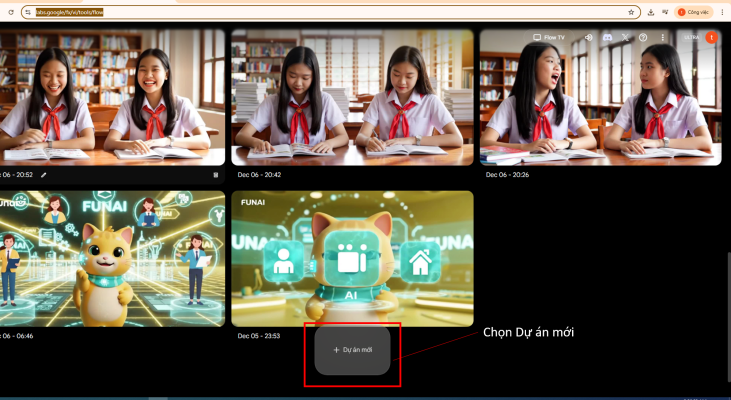The height and width of the screenshot is (400, 731).
Task: Bookmark this page with the star icon
Action: tap(631, 12)
